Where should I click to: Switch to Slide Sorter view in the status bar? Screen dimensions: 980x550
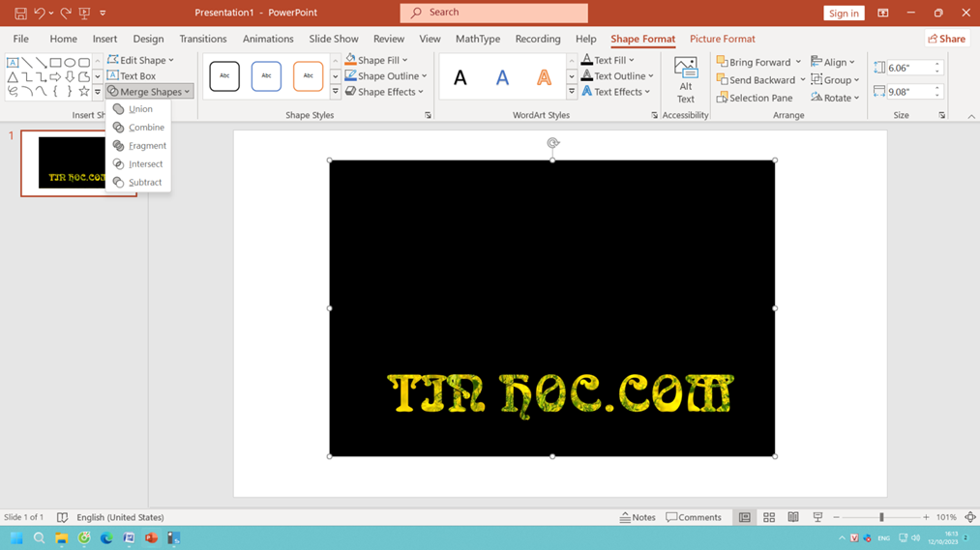click(769, 518)
